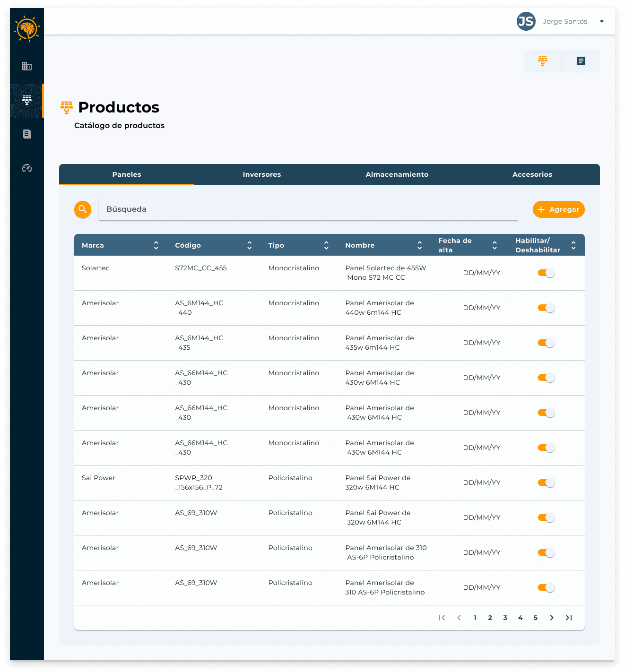Go to page 3 of the results

point(505,618)
